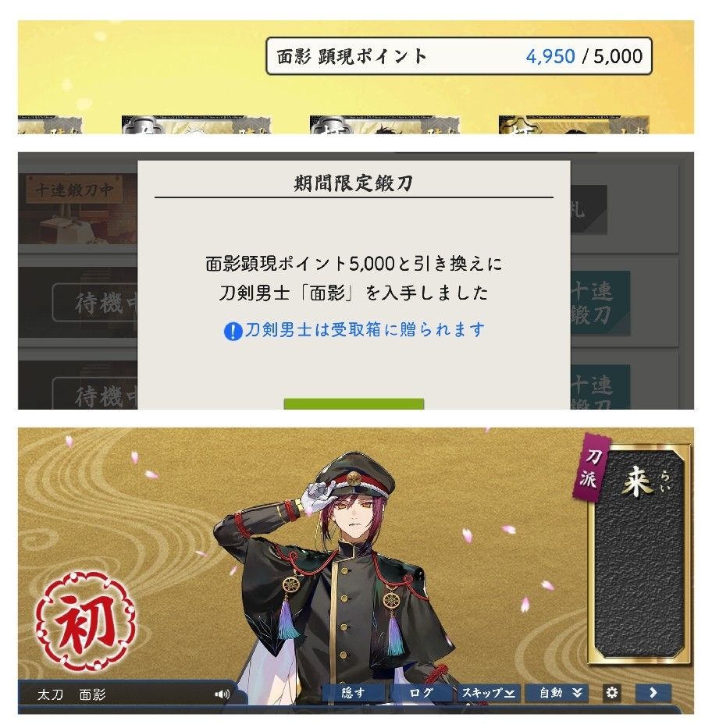
Task: Confirm the dialog with the green button
Action: click(x=354, y=404)
